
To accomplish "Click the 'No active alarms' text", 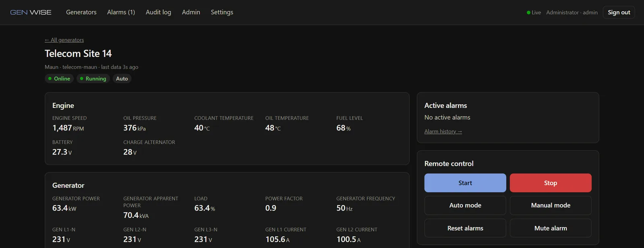I will tap(447, 118).
